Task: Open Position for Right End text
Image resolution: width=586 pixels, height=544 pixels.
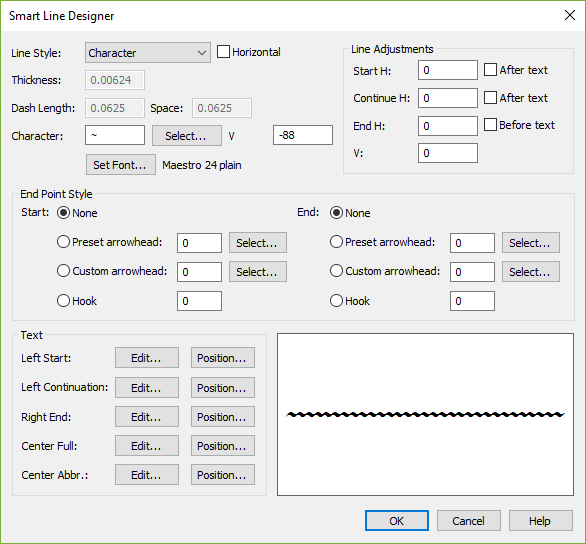Action: (x=223, y=417)
